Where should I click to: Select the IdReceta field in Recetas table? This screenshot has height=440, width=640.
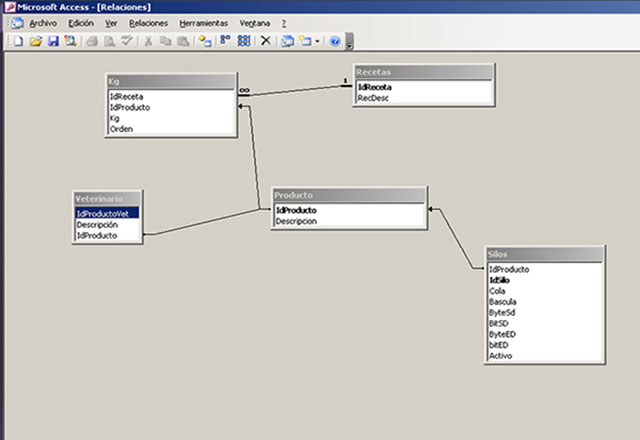(374, 87)
